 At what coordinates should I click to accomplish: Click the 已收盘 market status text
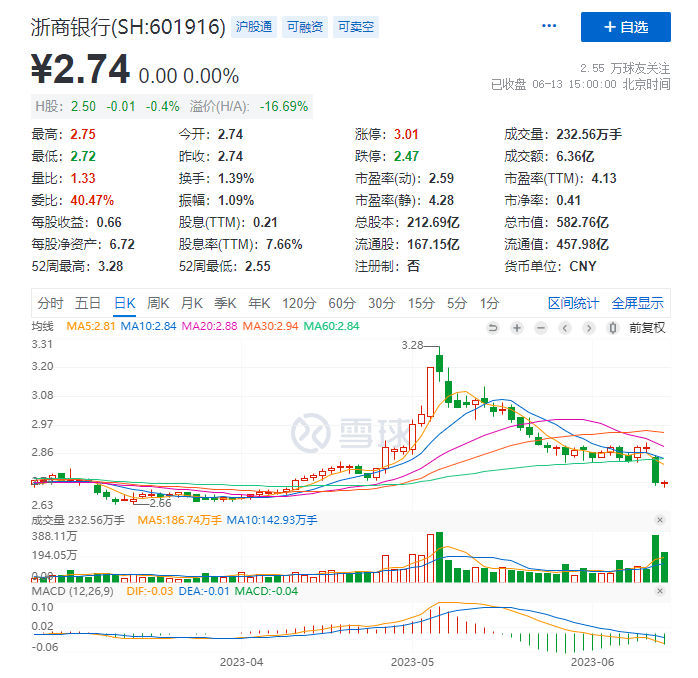click(x=509, y=84)
